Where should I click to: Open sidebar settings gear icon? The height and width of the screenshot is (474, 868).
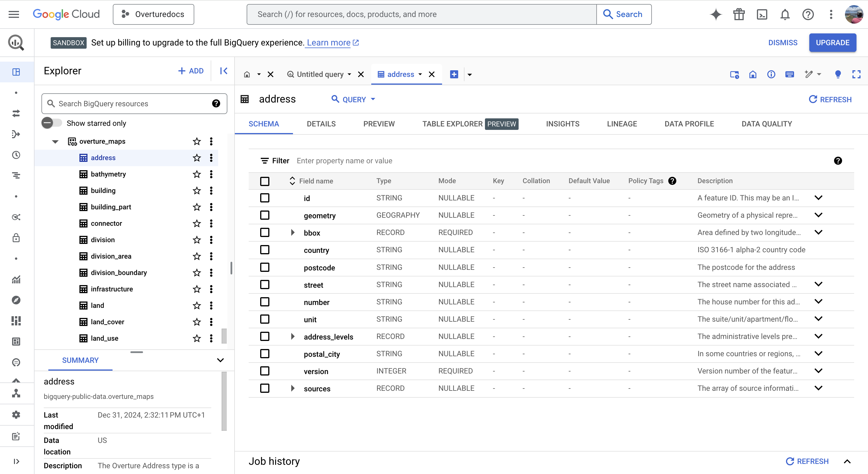(x=16, y=415)
